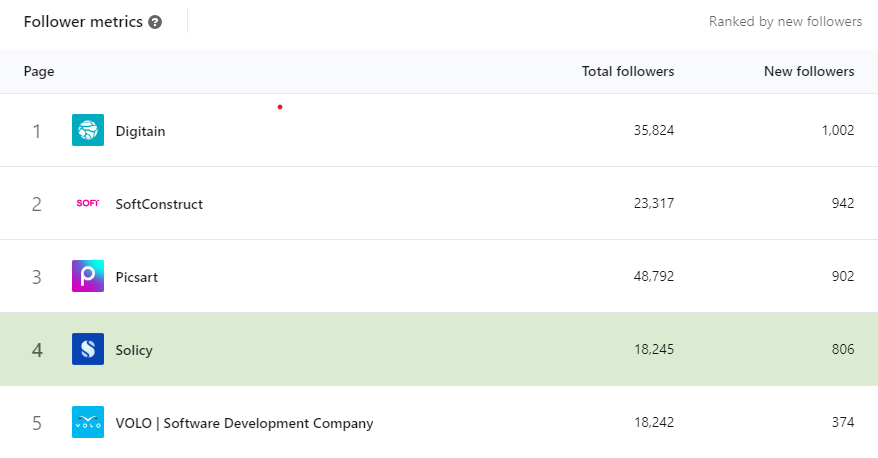The height and width of the screenshot is (458, 878).
Task: Click the Follower metrics help icon
Action: click(155, 22)
